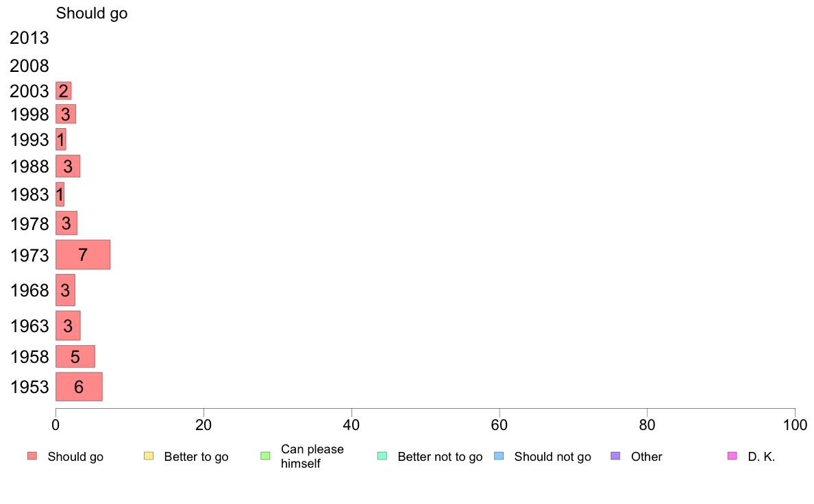Click the Better to go legend label
Image resolution: width=814 pixels, height=504 pixels.
click(x=196, y=457)
